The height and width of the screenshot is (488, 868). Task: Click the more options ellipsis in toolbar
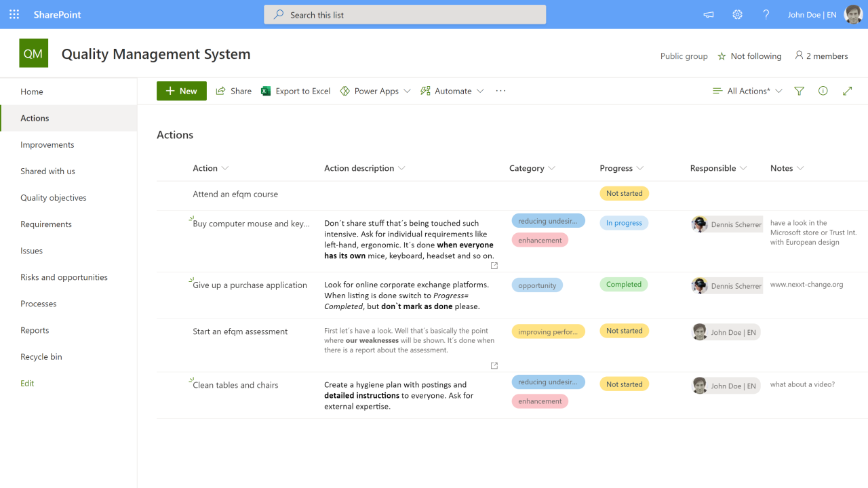tap(500, 91)
